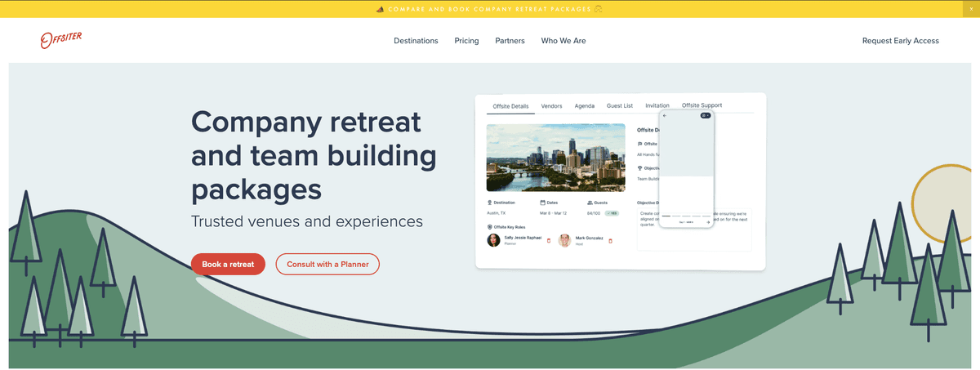Open the Partners nav item
980x370 pixels.
tap(510, 41)
